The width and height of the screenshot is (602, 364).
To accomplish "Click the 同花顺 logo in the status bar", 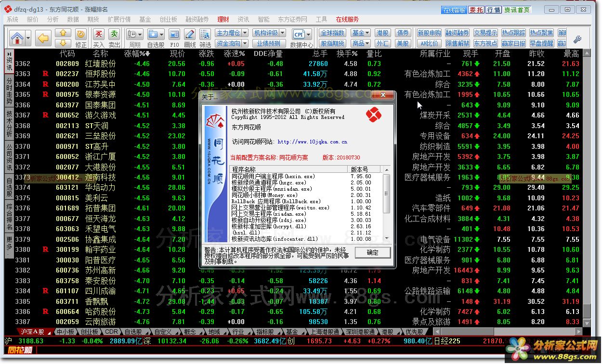I will point(20,350).
